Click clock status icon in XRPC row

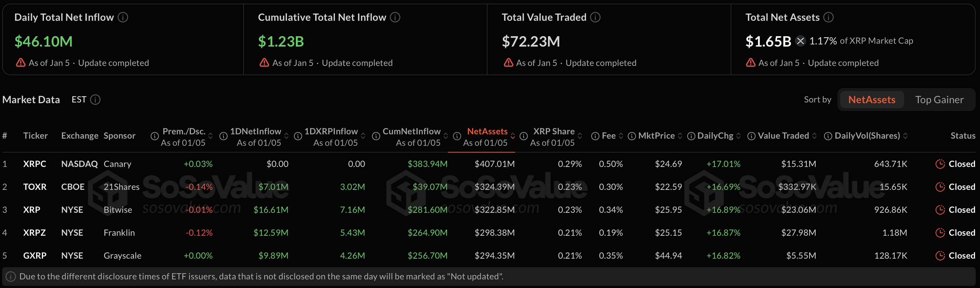tap(940, 164)
